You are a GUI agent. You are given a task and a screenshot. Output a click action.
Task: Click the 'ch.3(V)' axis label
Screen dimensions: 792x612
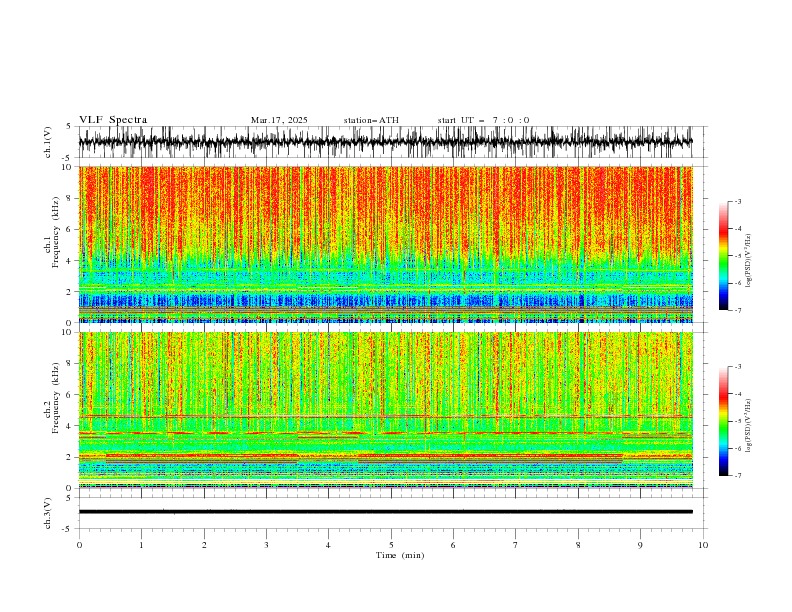pos(48,513)
